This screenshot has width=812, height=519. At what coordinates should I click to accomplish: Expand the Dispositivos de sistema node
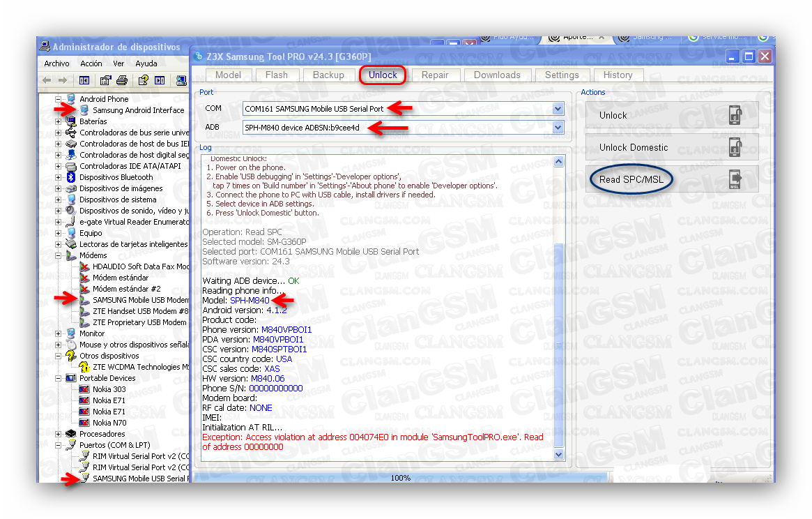tap(58, 200)
